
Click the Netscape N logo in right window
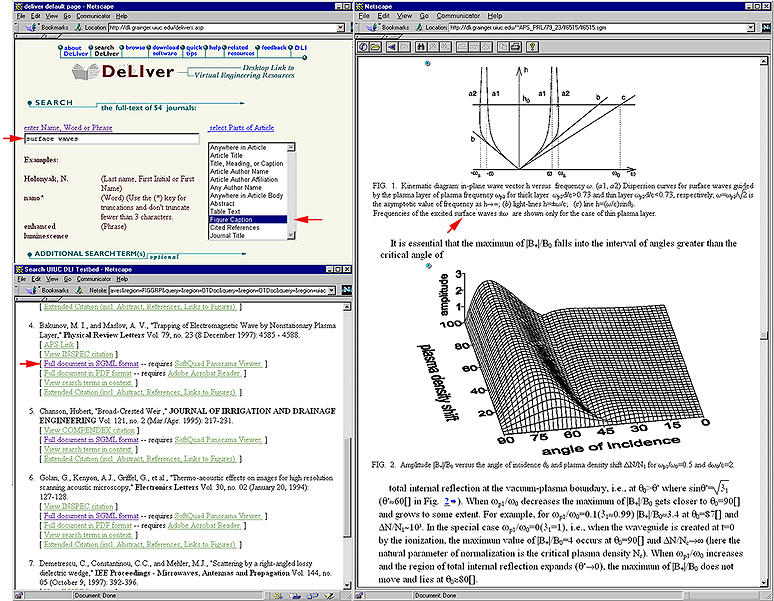coord(766,28)
